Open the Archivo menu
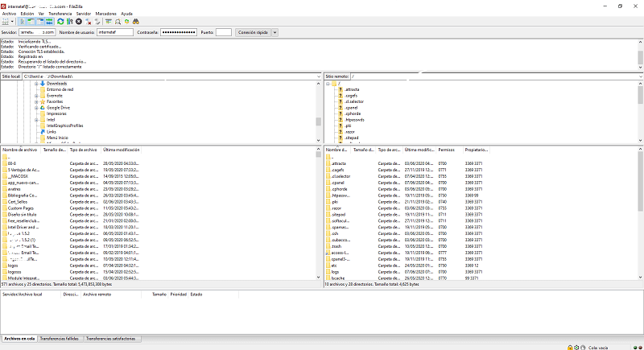644x350 pixels. click(9, 14)
